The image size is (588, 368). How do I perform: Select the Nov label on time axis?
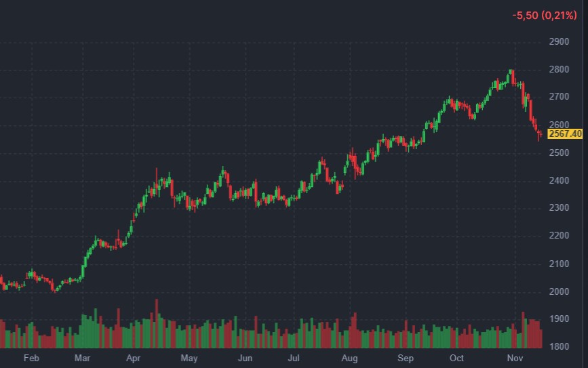pos(516,358)
